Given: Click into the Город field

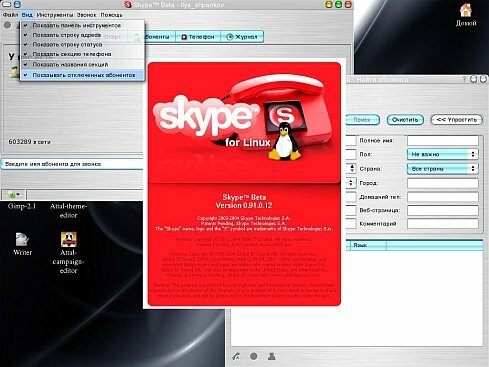Looking at the screenshot, I should coord(443,183).
